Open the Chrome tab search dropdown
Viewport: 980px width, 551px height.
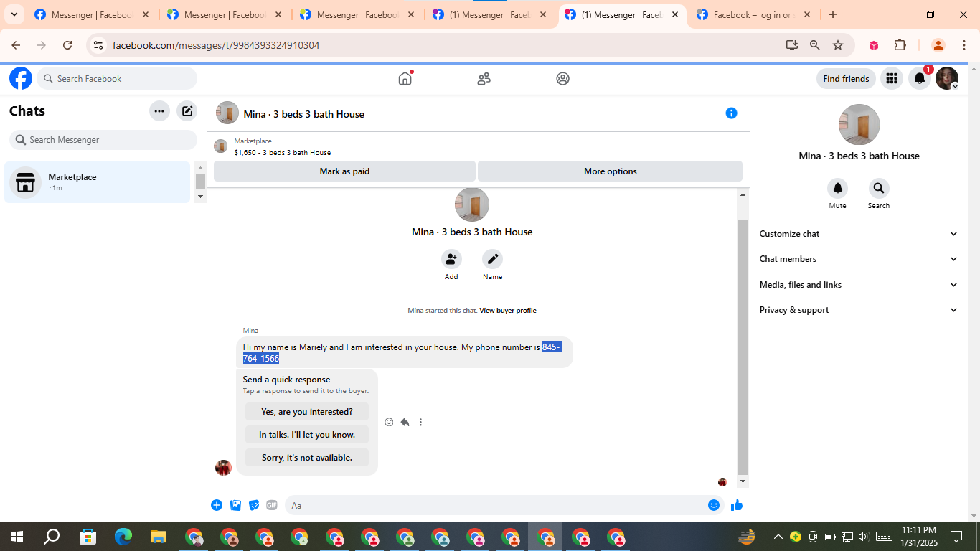(x=14, y=14)
